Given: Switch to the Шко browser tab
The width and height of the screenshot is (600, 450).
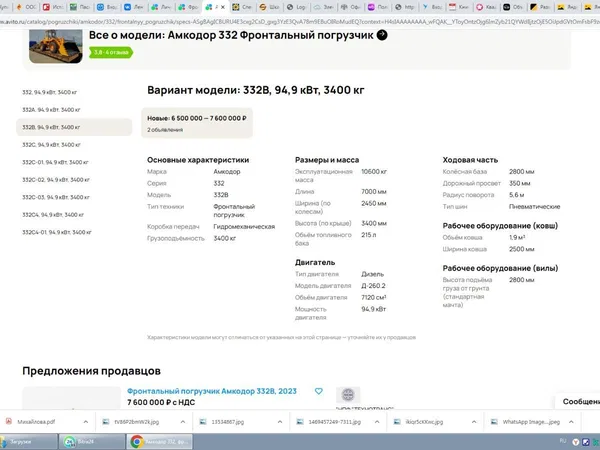Looking at the screenshot, I should tap(269, 7).
